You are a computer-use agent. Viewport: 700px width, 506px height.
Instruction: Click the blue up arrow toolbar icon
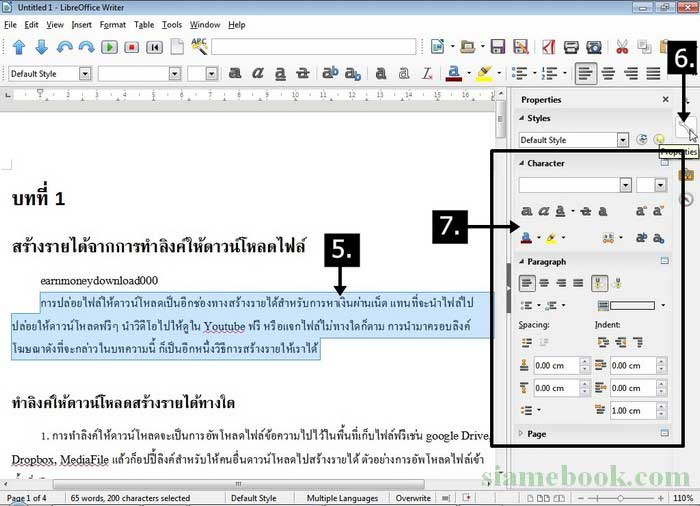coord(19,47)
